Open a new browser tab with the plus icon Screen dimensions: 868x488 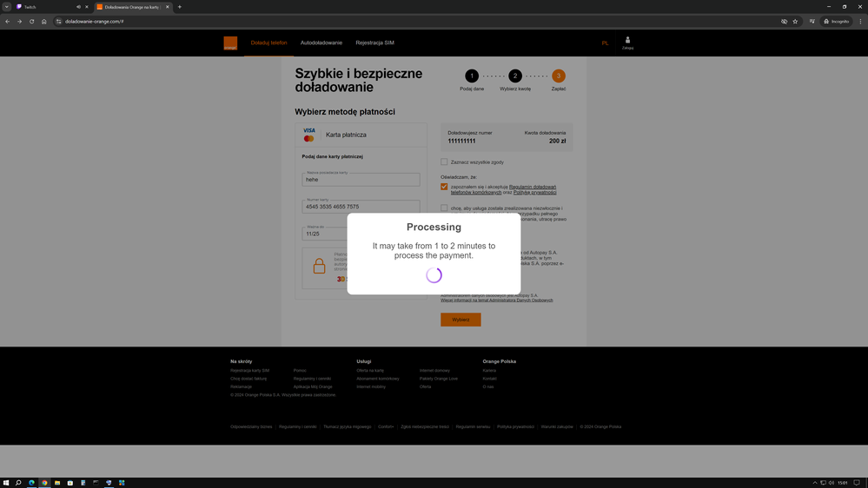[179, 7]
